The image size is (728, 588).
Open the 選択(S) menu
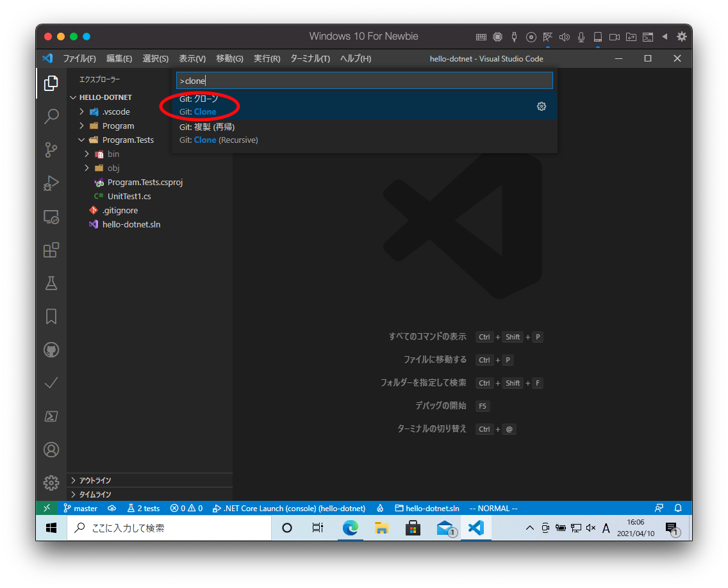pos(155,58)
